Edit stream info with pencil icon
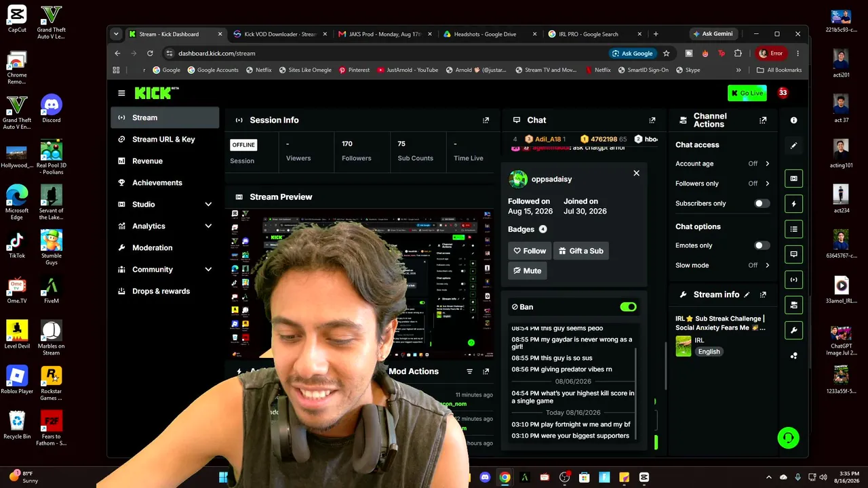Viewport: 868px width, 488px height. point(747,295)
